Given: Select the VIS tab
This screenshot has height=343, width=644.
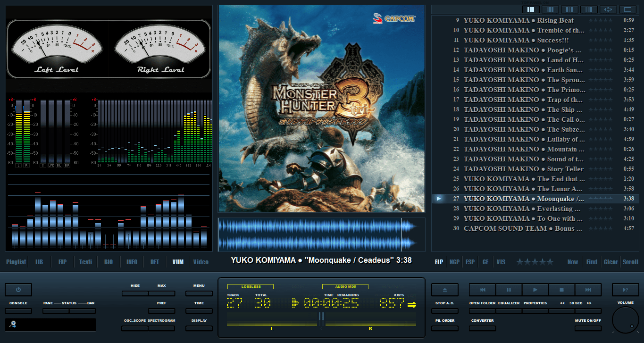Looking at the screenshot, I should [501, 262].
